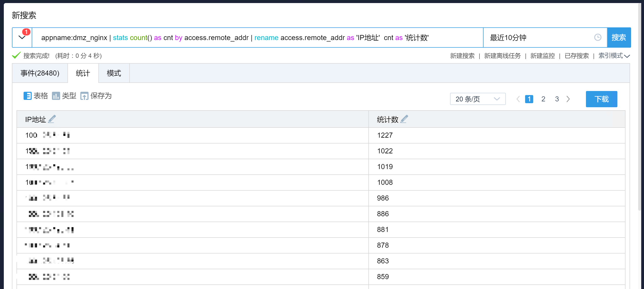Open 保存为 save-as icon
644x289 pixels.
tap(85, 96)
